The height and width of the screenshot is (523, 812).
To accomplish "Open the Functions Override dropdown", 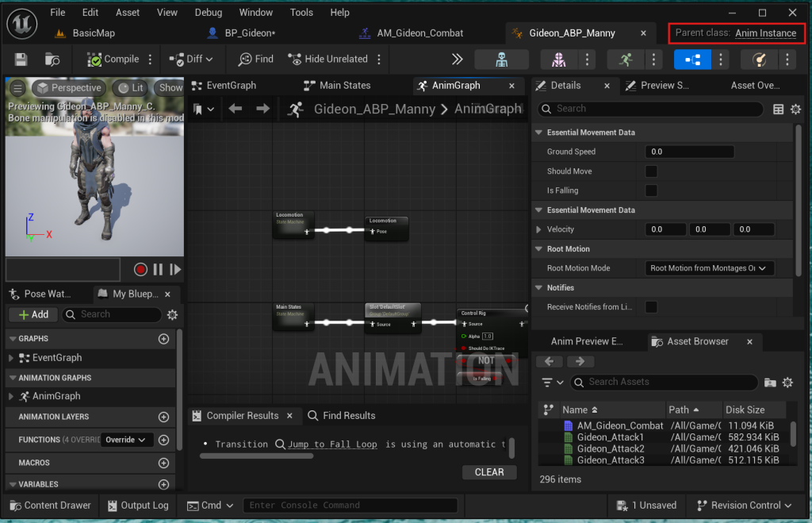I will [x=126, y=440].
